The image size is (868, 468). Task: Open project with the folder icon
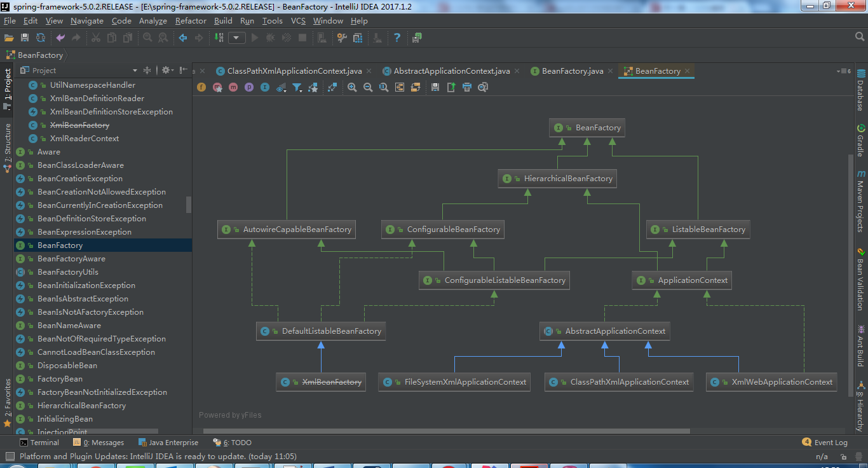click(x=9, y=38)
